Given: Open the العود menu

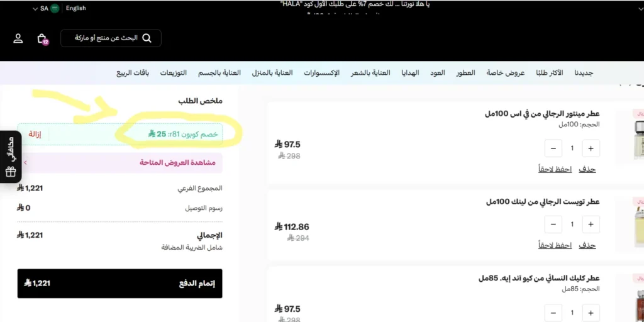Looking at the screenshot, I should coord(438,73).
